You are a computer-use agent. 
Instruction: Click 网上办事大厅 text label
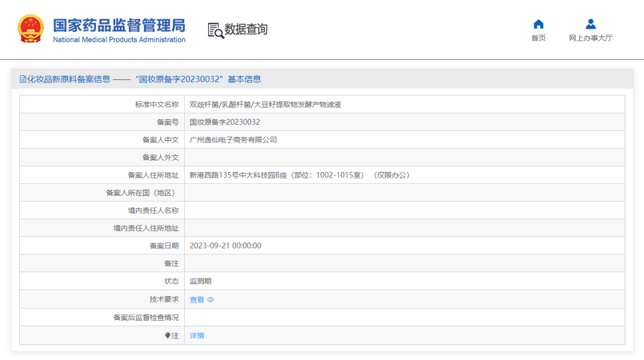click(590, 38)
